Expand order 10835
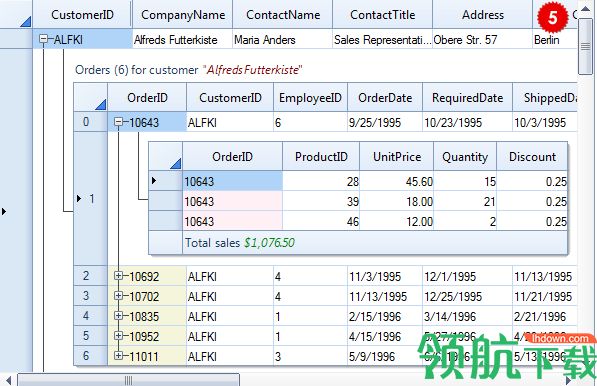This screenshot has height=386, width=597. click(118, 316)
